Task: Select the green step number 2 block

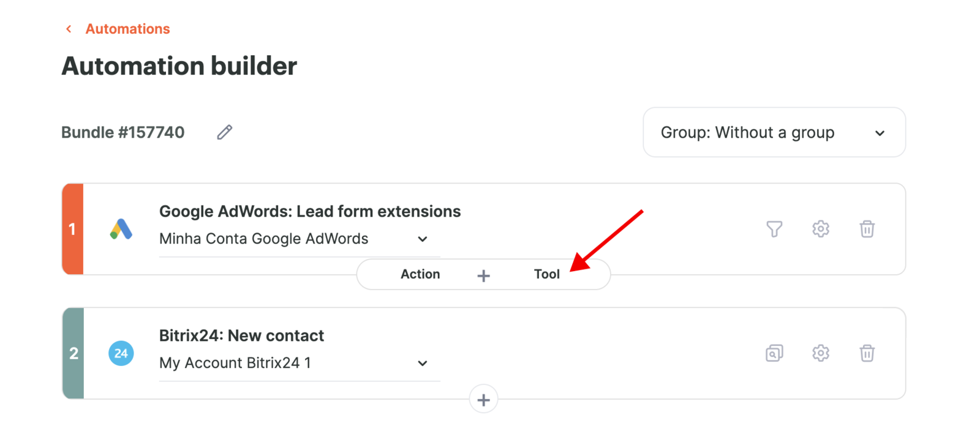Action: click(73, 353)
